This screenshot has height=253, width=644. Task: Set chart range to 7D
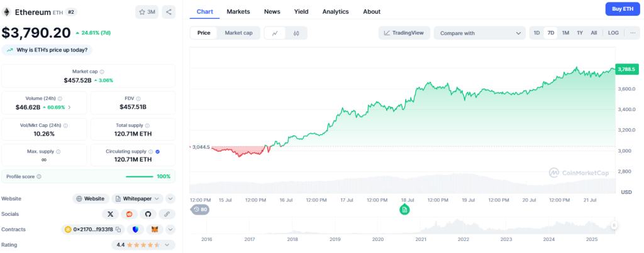pos(551,33)
